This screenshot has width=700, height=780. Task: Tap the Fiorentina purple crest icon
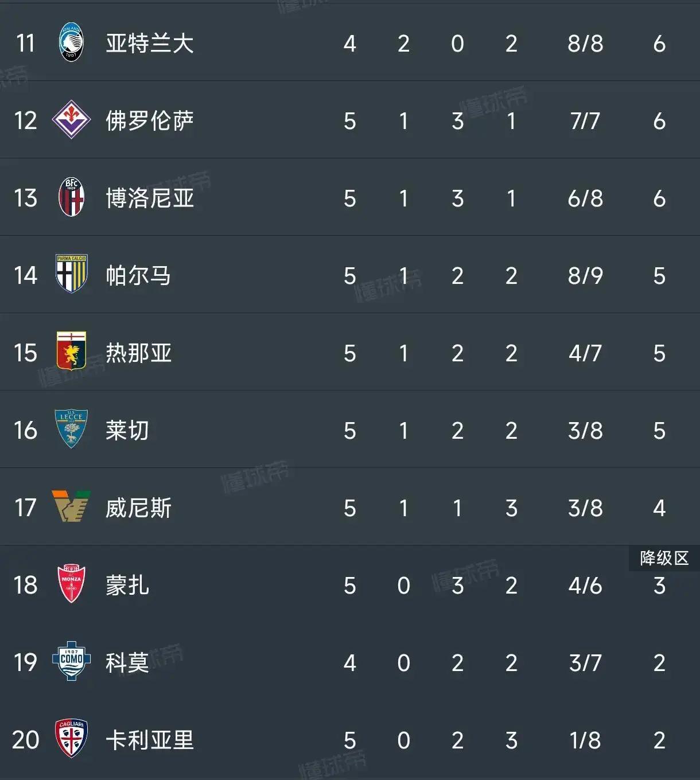[x=71, y=120]
